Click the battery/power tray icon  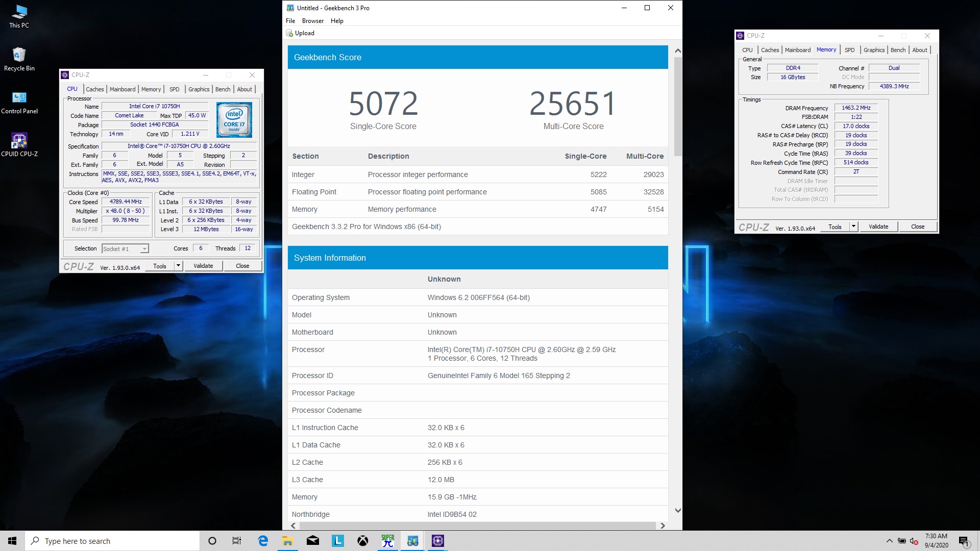click(902, 541)
